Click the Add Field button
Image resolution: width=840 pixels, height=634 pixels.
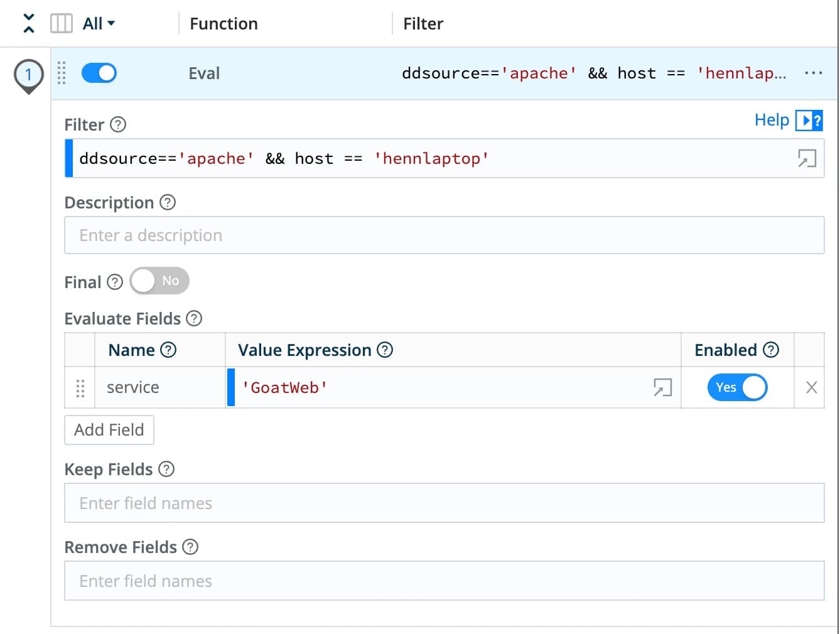click(109, 430)
